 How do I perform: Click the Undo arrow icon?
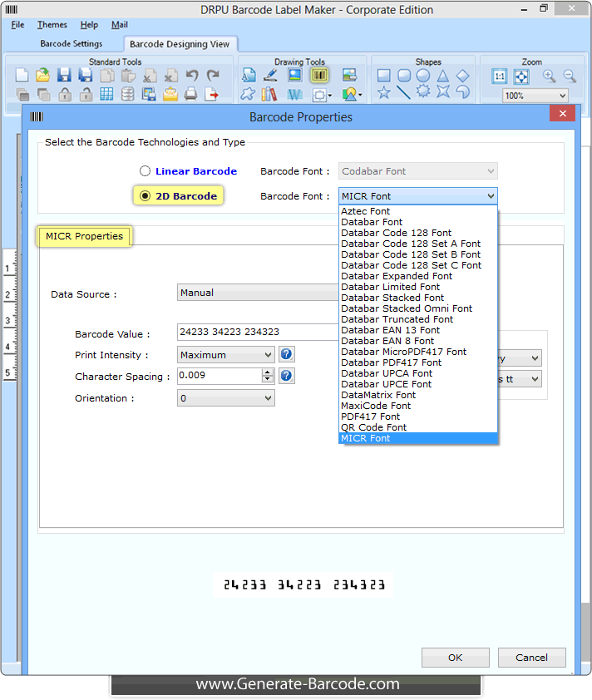click(x=192, y=76)
